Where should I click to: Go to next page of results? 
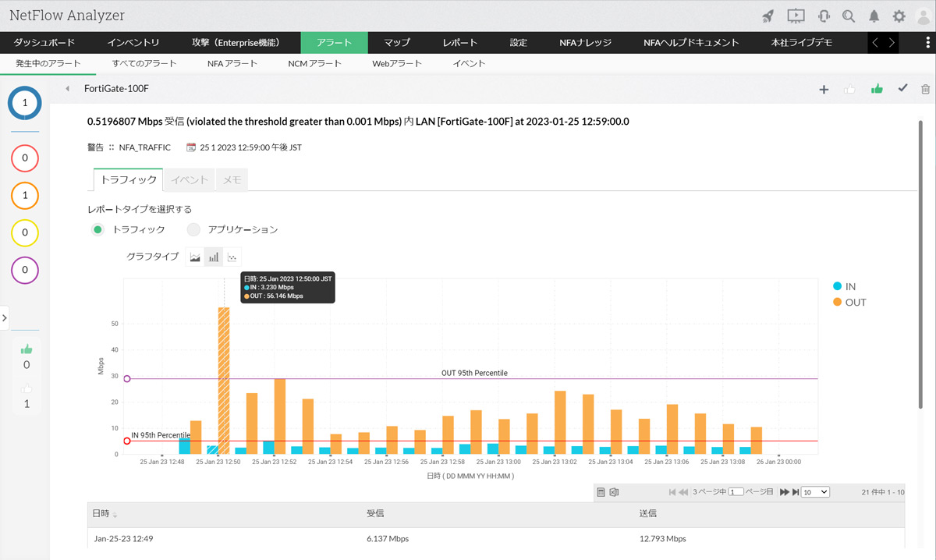(x=785, y=492)
